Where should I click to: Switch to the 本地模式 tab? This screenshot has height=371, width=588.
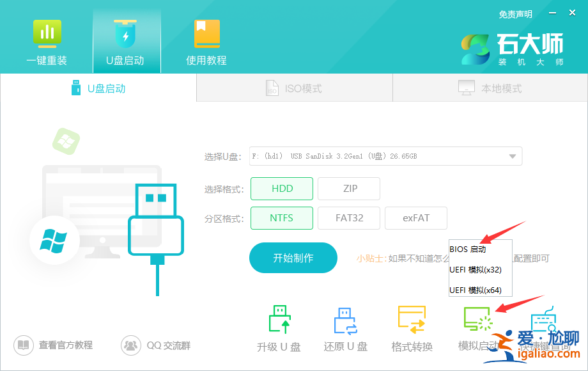pos(489,88)
